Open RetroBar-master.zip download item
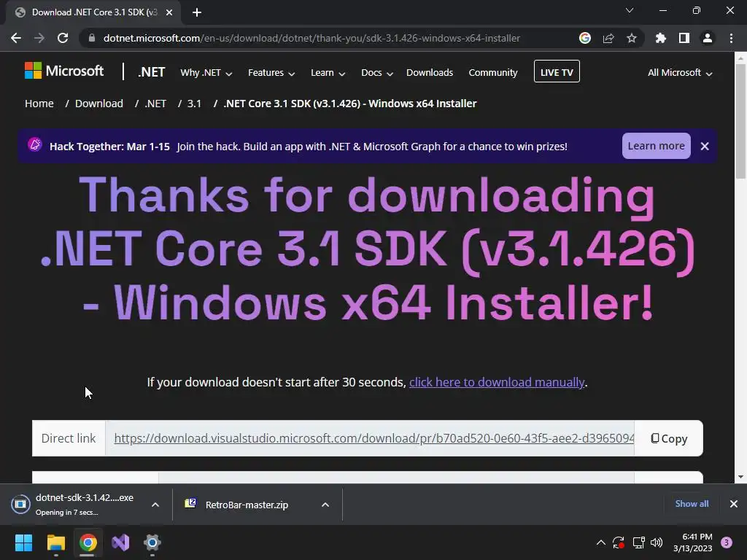The height and width of the screenshot is (560, 747). pos(237,505)
